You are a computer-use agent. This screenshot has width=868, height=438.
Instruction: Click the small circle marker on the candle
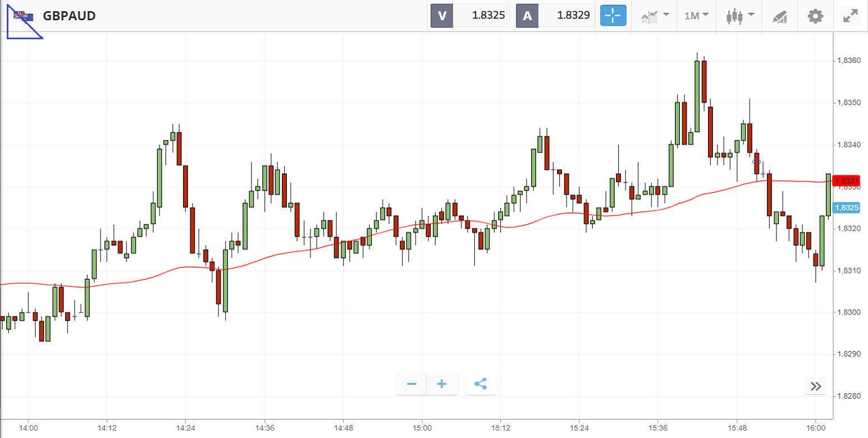pyautogui.click(x=756, y=162)
